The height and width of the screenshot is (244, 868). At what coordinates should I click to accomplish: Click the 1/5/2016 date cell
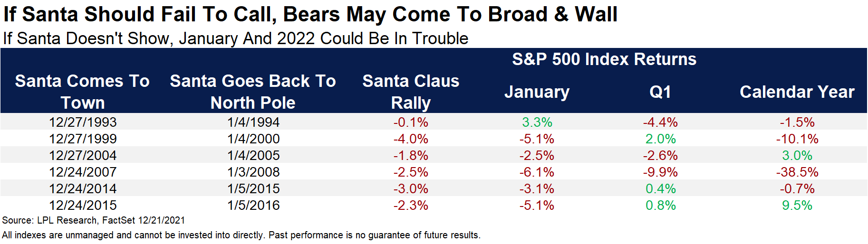[253, 205]
